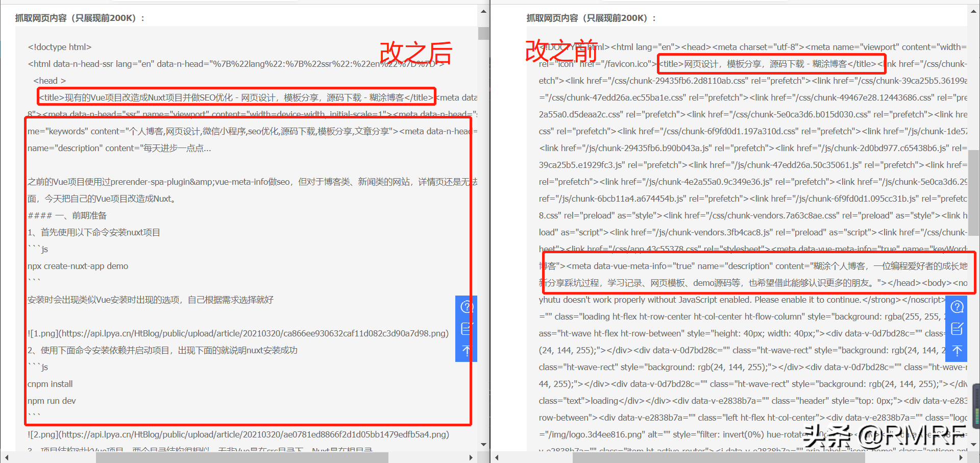The image size is (980, 463).
Task: Click the '![2.png]' image URL line
Action: [238, 434]
